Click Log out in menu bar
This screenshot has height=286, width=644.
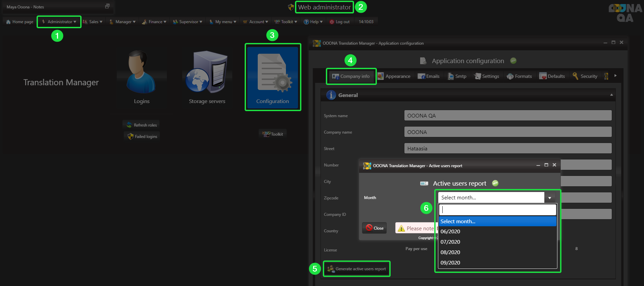340,22
